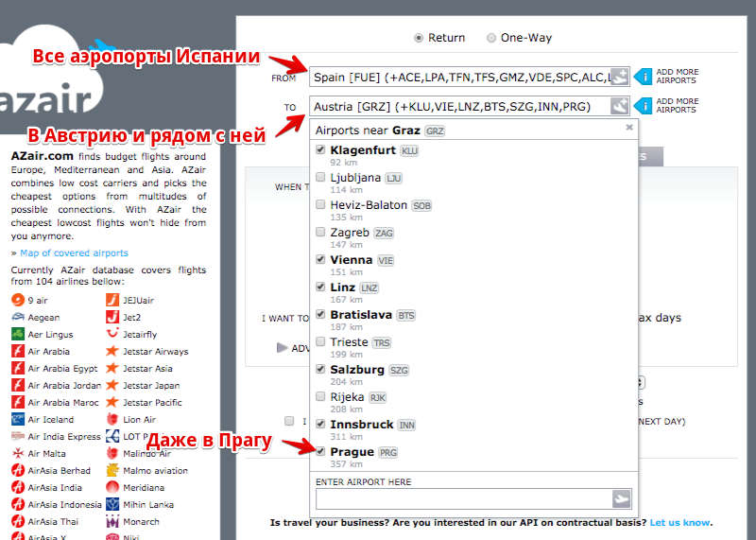Click ADD MORE AIRPORTS beside TO

click(677, 106)
